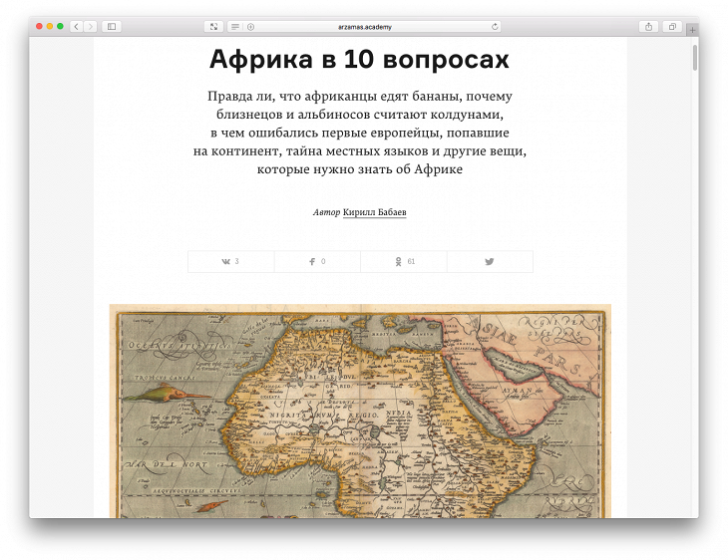Click the fullscreen arrows toolbar icon
Image resolution: width=728 pixels, height=560 pixels.
[x=213, y=27]
